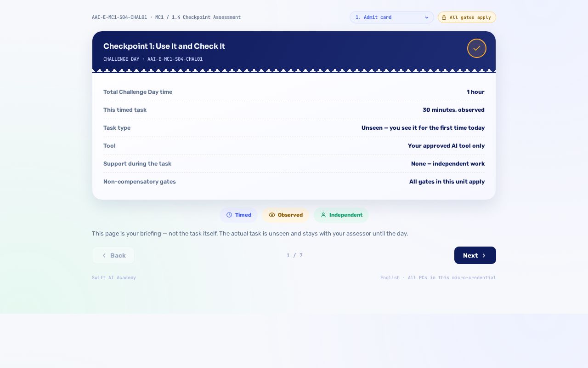Click the Back button
The image size is (588, 368).
[x=113, y=255]
